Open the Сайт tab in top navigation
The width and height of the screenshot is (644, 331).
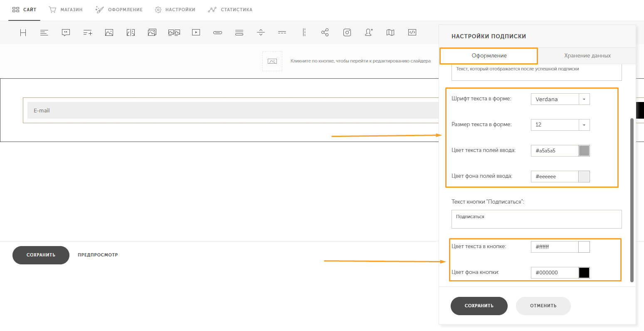[24, 10]
